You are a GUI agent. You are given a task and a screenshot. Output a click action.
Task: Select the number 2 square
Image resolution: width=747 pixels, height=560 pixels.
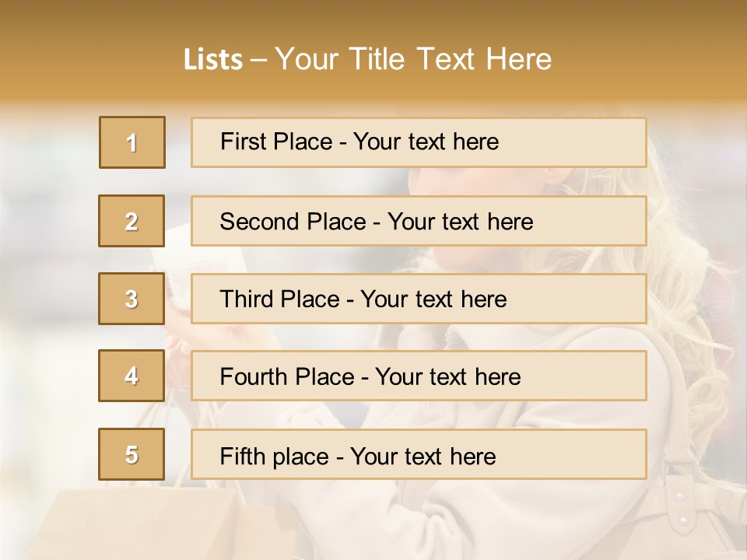pyautogui.click(x=132, y=221)
